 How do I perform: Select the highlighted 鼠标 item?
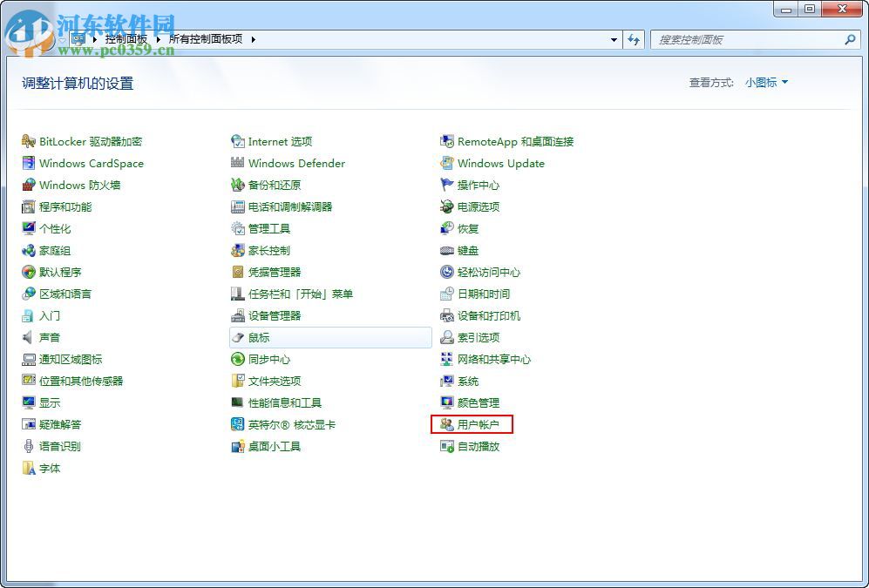[258, 337]
